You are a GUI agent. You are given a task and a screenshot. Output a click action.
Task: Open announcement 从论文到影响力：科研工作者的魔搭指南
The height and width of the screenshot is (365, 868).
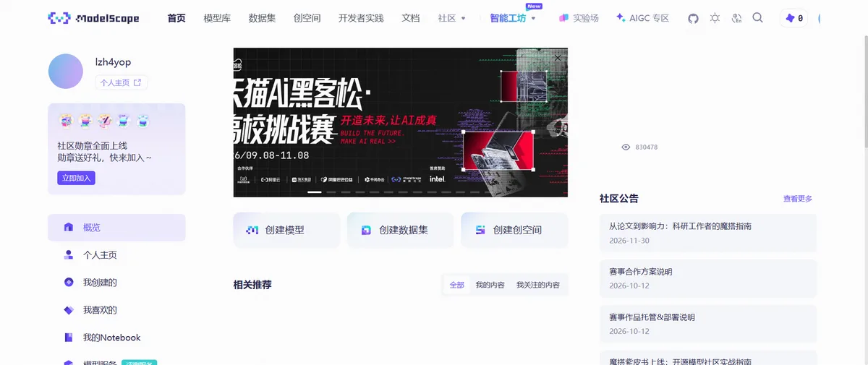coord(708,233)
